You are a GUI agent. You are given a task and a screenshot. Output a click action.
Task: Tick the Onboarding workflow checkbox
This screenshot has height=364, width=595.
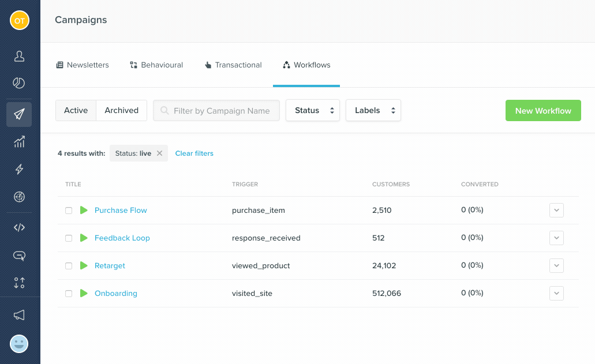[69, 294]
